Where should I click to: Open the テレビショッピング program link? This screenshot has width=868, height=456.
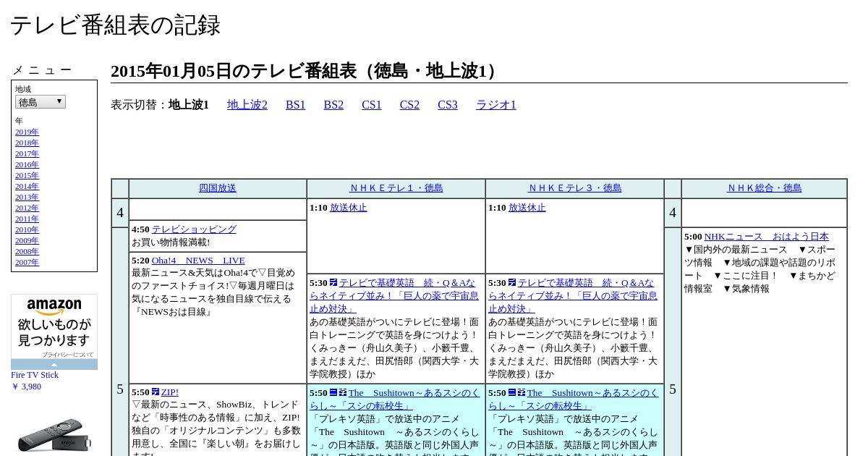(194, 229)
